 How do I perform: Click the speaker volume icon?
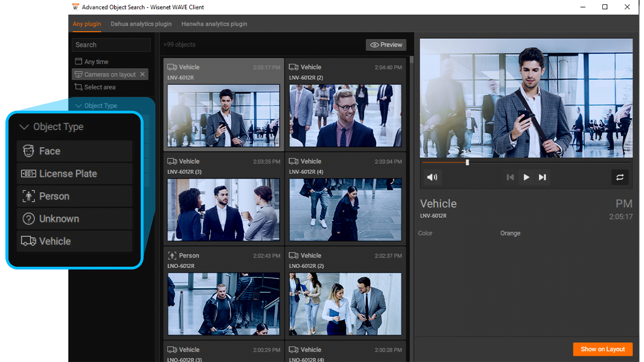coord(432,177)
